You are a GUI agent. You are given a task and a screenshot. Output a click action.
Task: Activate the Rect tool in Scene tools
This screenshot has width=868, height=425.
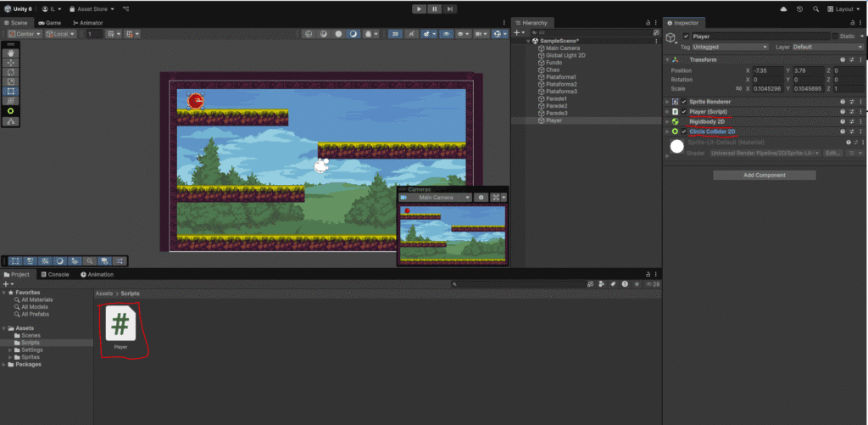tap(11, 91)
